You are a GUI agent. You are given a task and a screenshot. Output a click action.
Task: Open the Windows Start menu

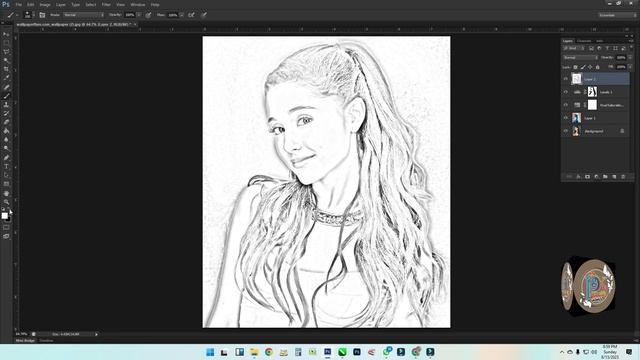[210, 352]
